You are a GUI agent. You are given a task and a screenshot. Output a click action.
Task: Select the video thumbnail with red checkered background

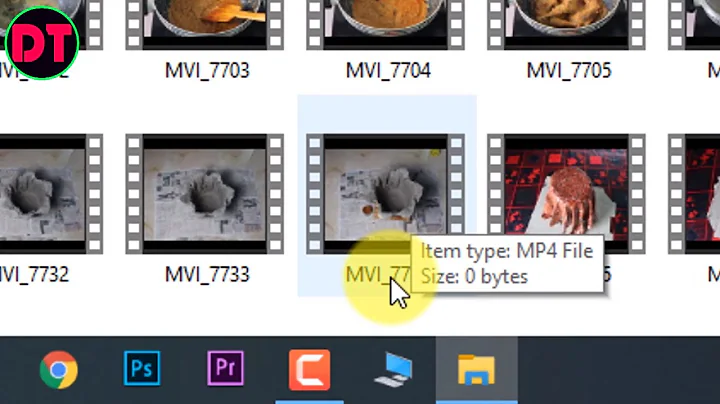[x=566, y=194]
